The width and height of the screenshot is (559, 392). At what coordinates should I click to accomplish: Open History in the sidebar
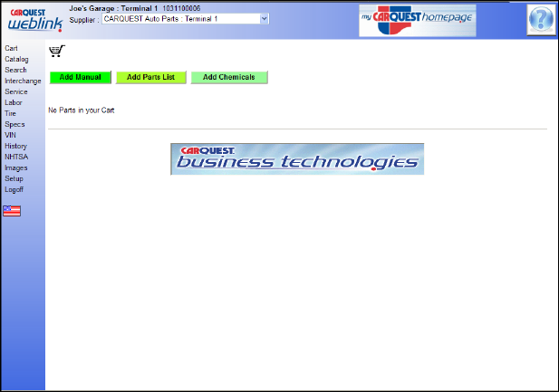(15, 146)
